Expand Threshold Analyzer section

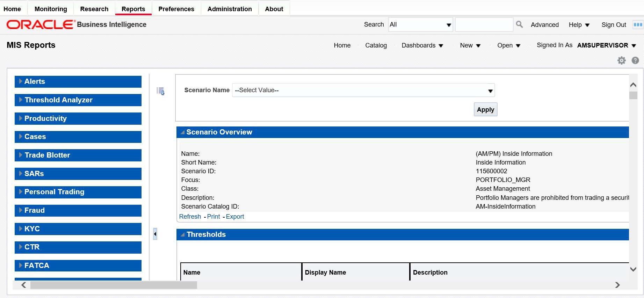tap(78, 100)
